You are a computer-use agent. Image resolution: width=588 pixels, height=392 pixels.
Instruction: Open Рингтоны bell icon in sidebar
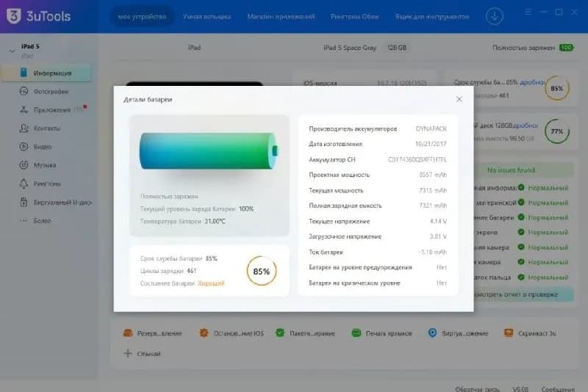(x=24, y=184)
